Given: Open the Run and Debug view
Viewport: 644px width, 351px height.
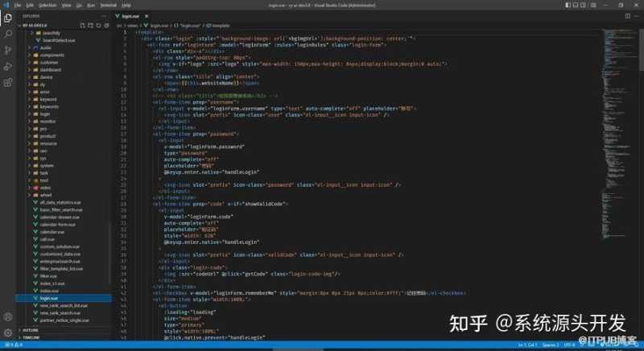Looking at the screenshot, I should point(8,67).
